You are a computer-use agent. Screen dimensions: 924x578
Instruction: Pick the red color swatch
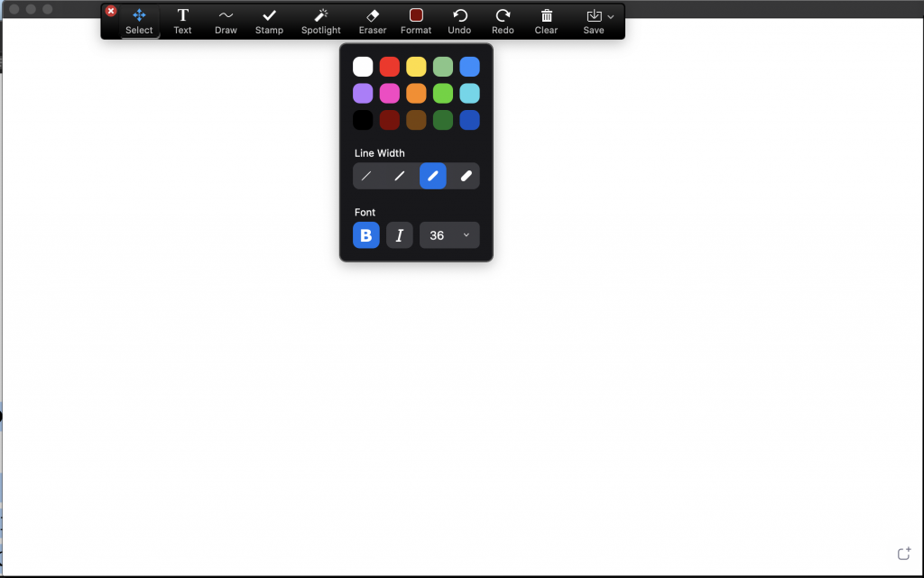tap(389, 67)
